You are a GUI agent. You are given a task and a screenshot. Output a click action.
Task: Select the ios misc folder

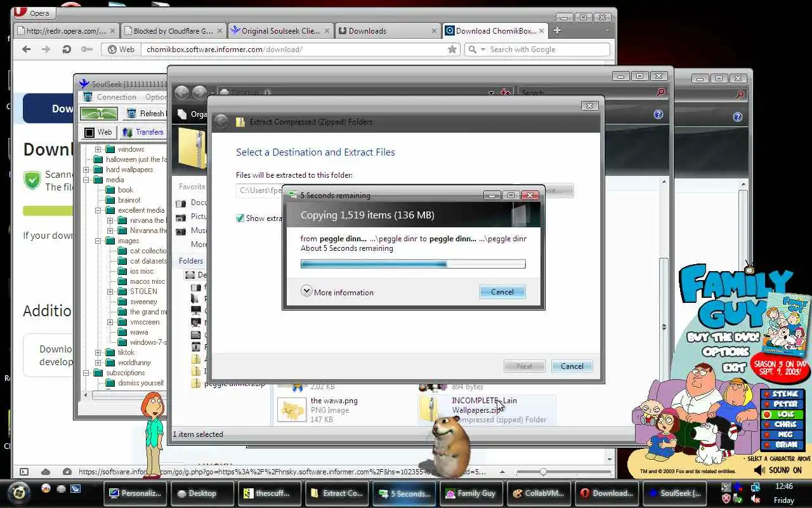(x=141, y=271)
